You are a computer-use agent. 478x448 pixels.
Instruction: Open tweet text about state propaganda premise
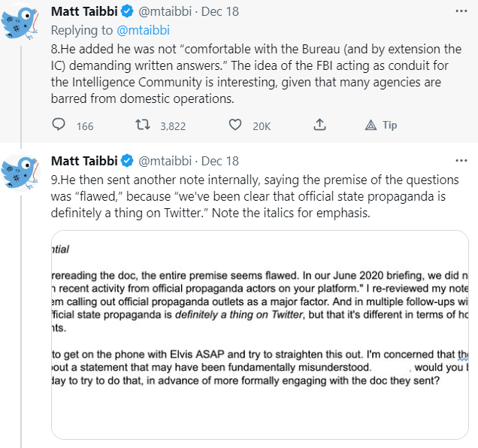[256, 197]
